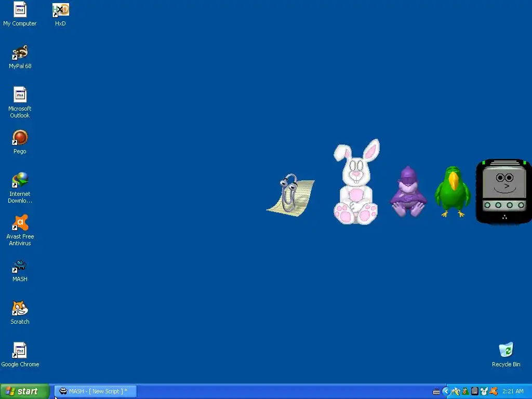Click the Clippit paperclip agent character
Viewport: 532px width, 399px height.
click(290, 195)
